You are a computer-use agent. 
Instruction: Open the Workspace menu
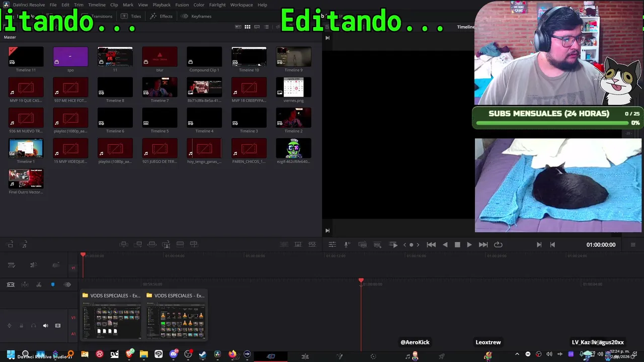[x=242, y=5]
